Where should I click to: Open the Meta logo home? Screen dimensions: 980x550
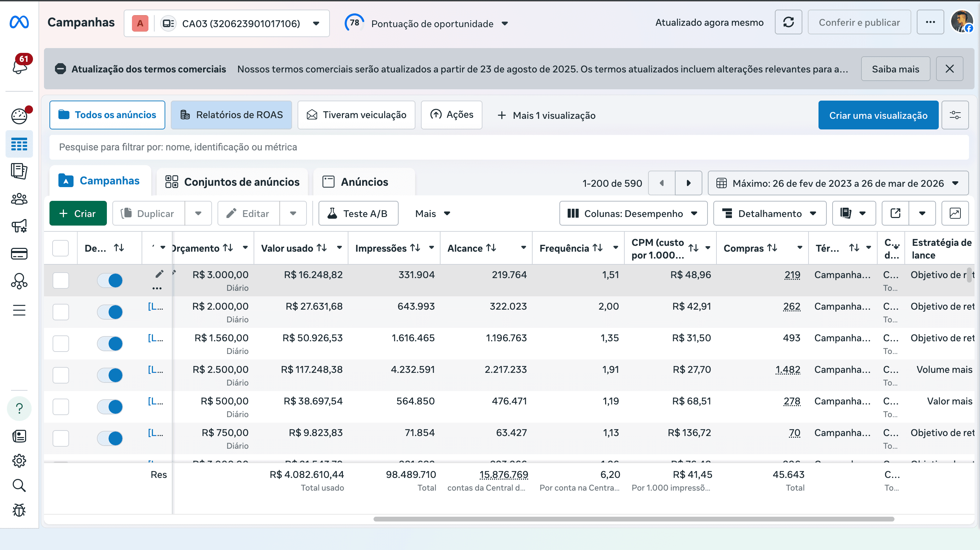click(x=19, y=22)
